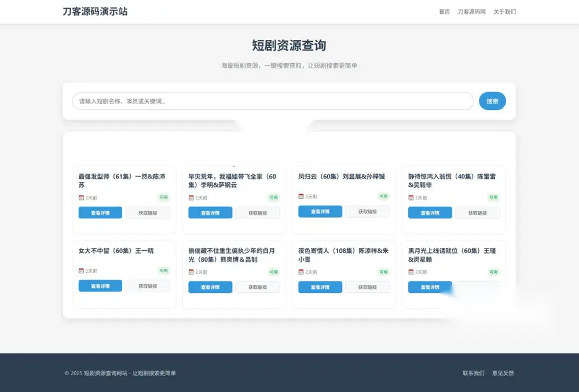Click 可用 badge on 静待惊鸿入翁怀 card
Viewport: 579px width, 392px height.
493,197
